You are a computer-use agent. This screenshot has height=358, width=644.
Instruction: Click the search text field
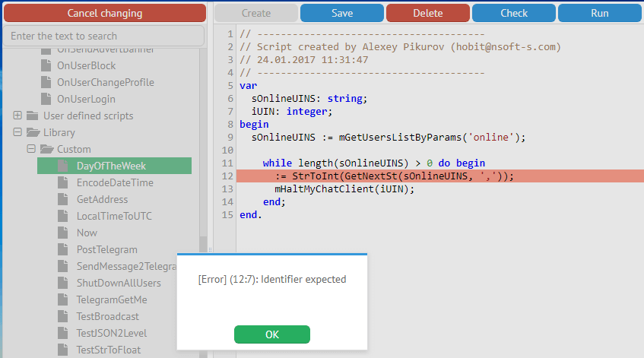coord(104,36)
